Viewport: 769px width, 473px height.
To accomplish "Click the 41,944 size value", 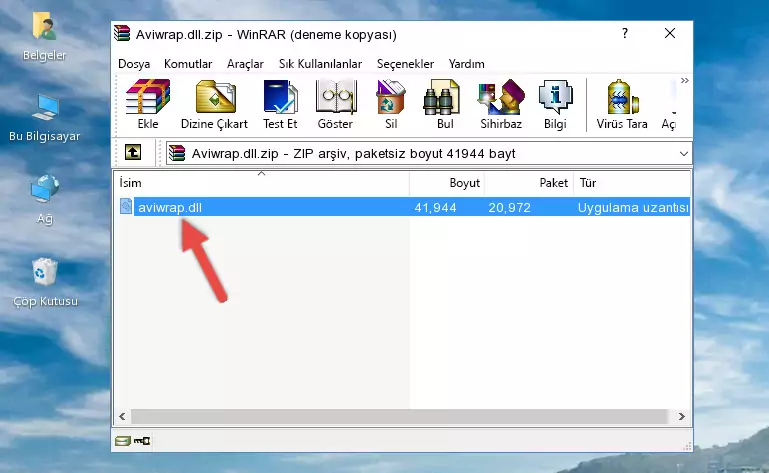I will tap(435, 208).
